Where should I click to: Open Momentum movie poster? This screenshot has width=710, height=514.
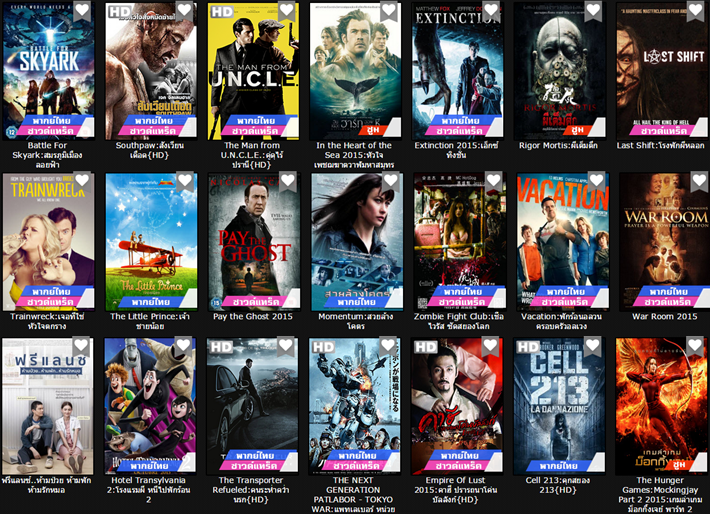(x=357, y=241)
